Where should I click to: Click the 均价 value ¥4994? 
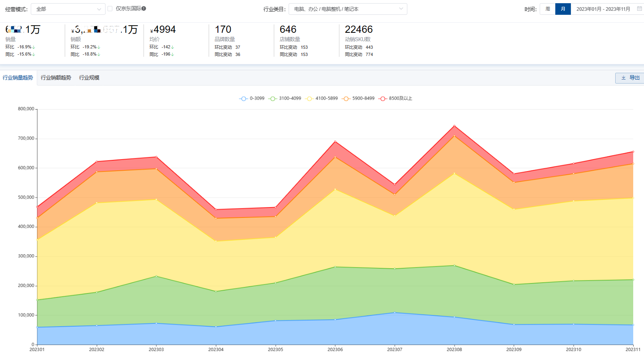point(163,30)
